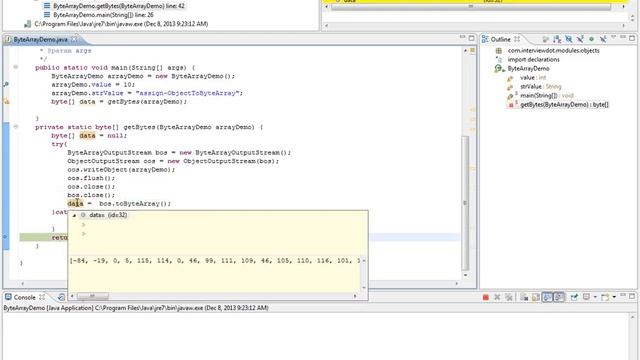The height and width of the screenshot is (360, 640).
Task: Select the value : int field in Outline
Action: 533,78
